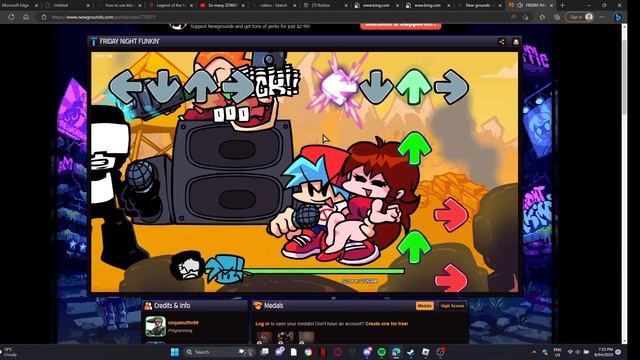
Task: Mute the FRIDAY NIGHT tab audio icon
Action: pos(520,5)
